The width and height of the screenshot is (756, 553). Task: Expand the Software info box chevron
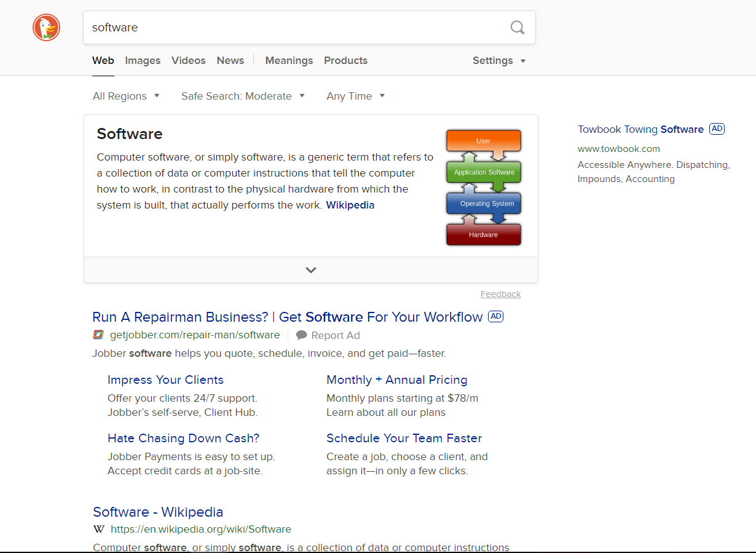click(x=311, y=270)
